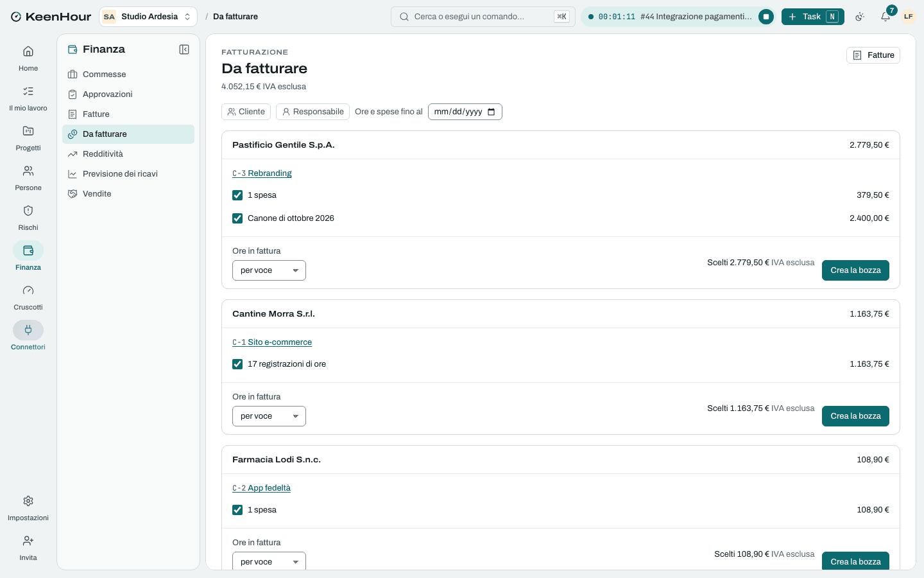The width and height of the screenshot is (924, 578).
Task: Click the Fatture button at top right
Action: click(873, 55)
